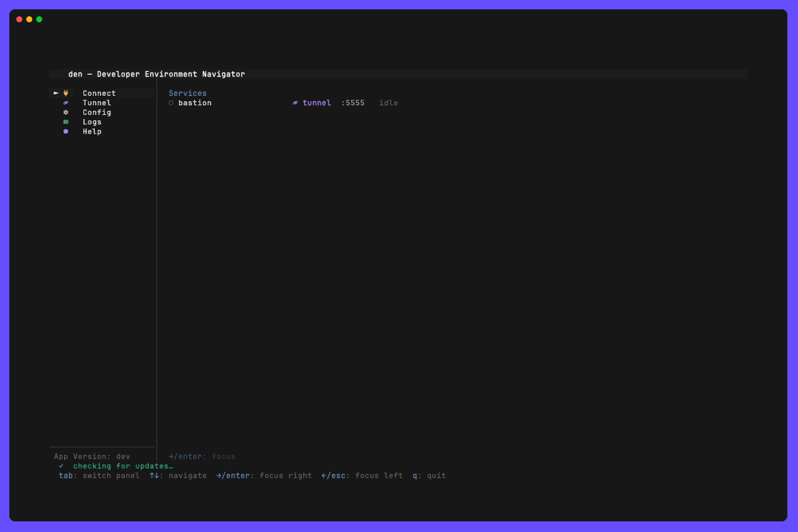Screen dimensions: 798x532
Task: Select the bastion service name
Action: tap(195, 103)
